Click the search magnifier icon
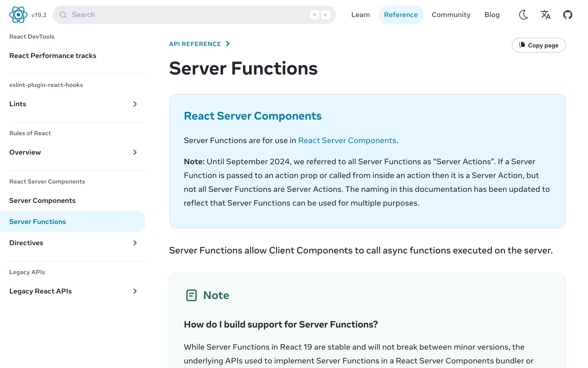 (x=63, y=15)
